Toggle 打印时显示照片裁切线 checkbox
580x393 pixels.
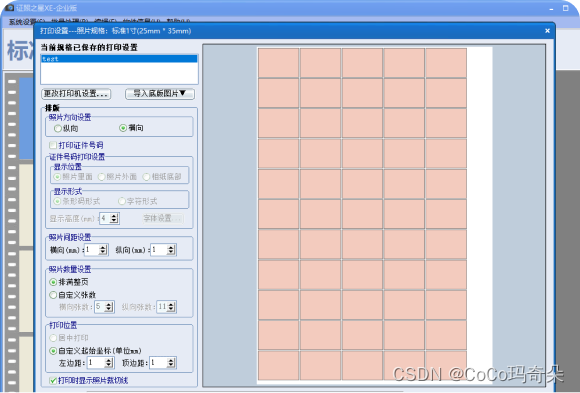[53, 380]
